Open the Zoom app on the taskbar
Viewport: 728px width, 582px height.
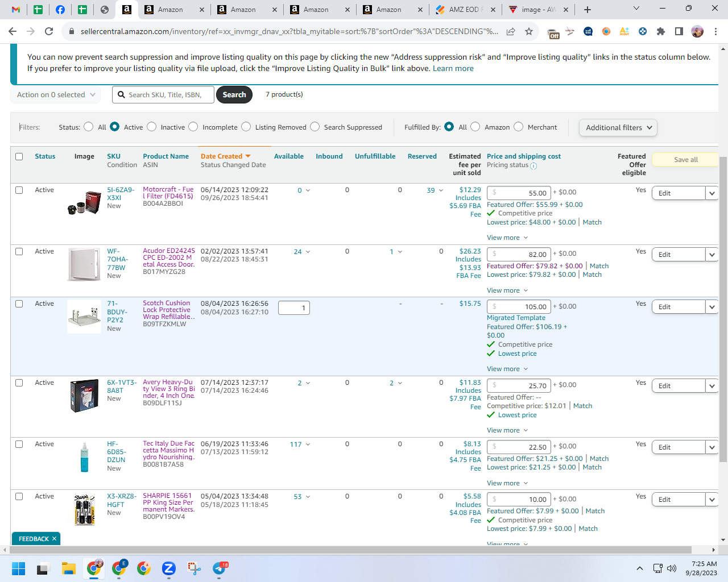169,568
